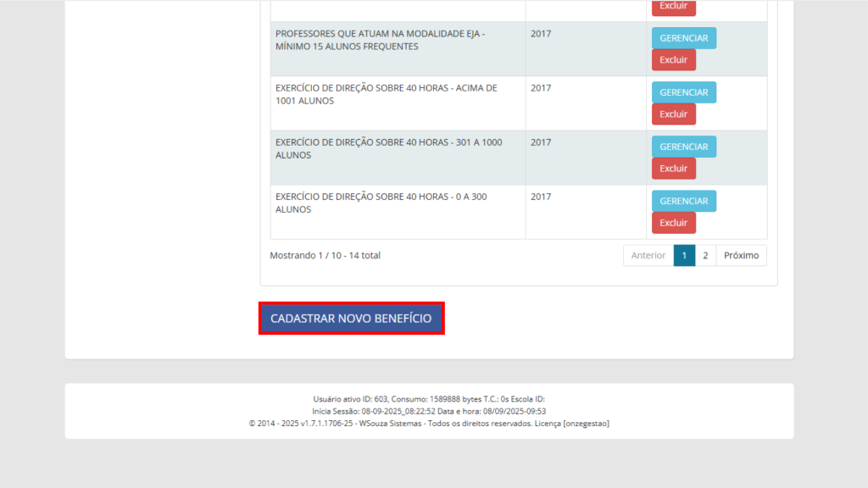
Task: Click GERENCIAR for Acima de 1001 Alunos
Action: (x=684, y=92)
